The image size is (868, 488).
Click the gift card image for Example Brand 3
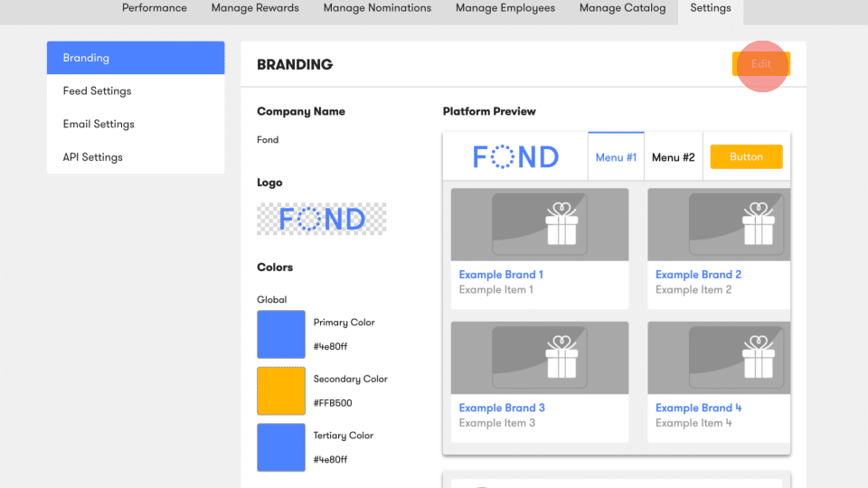tap(540, 358)
